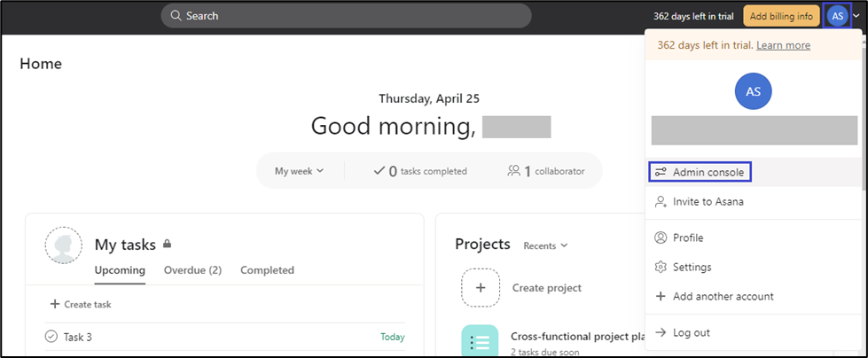Switch to the Completed tab

(267, 270)
